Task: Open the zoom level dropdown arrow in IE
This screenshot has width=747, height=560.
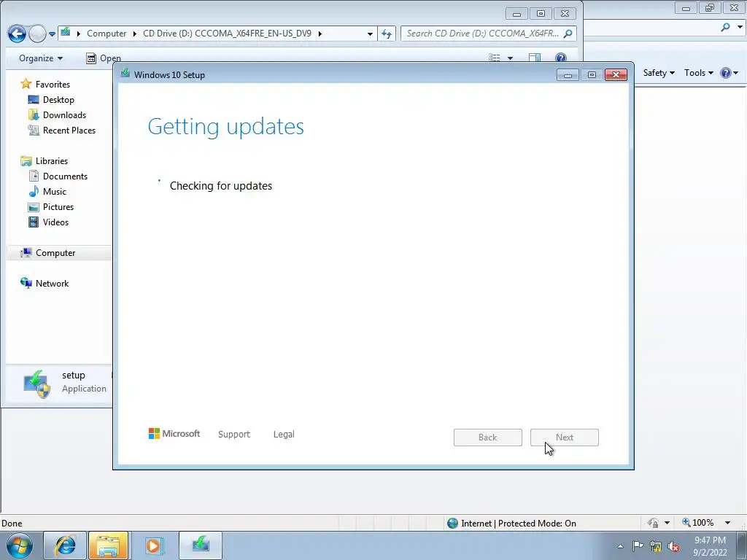Action: pyautogui.click(x=727, y=523)
